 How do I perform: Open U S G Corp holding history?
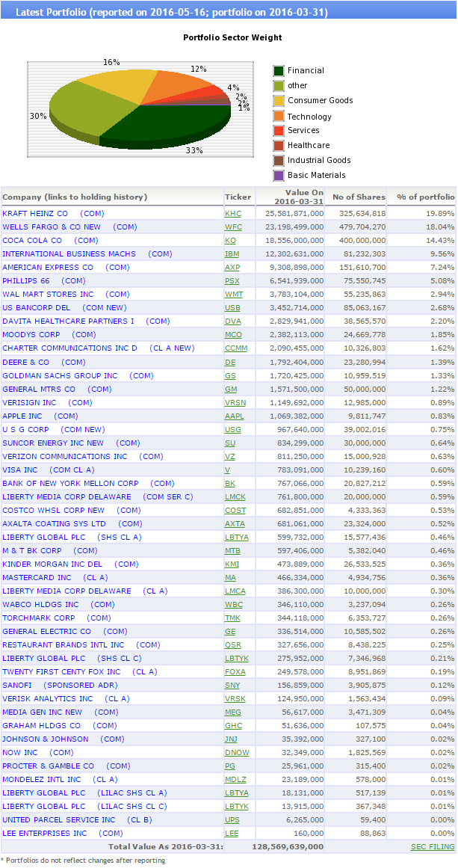click(54, 430)
